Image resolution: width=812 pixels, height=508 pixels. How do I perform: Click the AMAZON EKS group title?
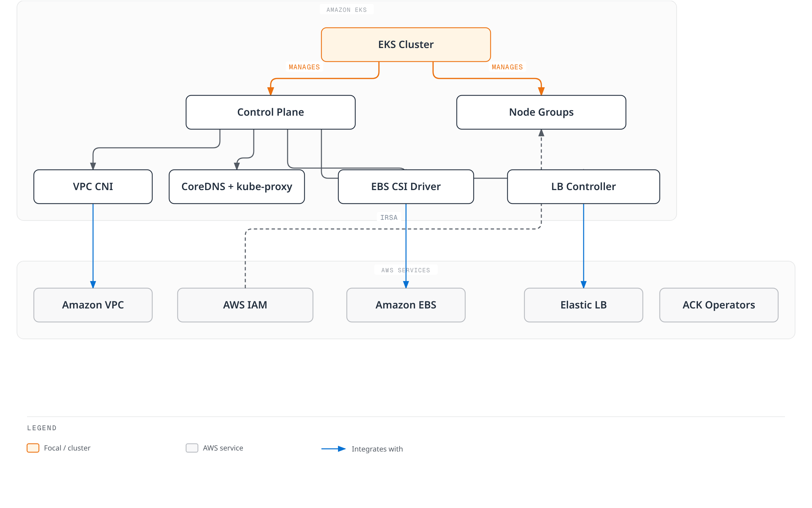coord(346,10)
